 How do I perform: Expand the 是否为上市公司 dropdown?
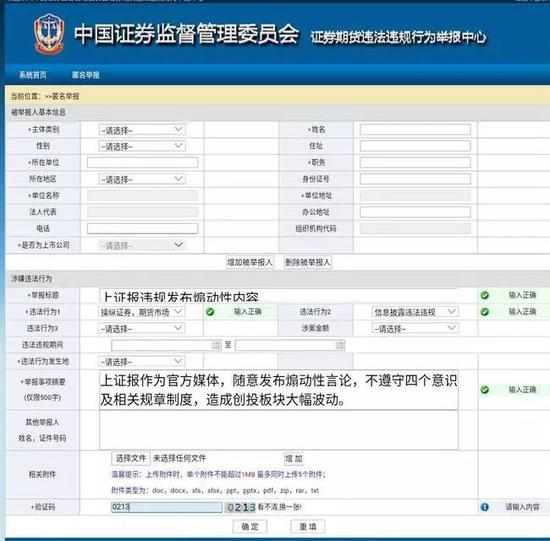(x=142, y=245)
